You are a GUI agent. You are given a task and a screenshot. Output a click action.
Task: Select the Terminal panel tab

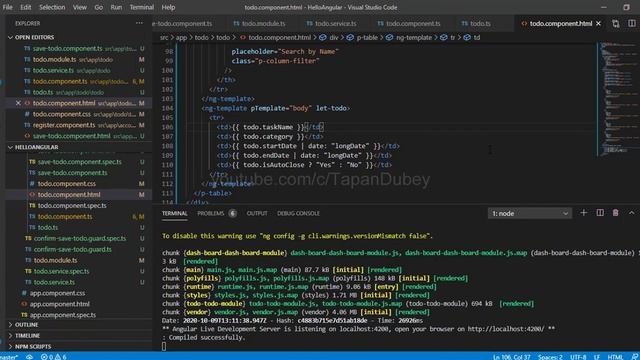tap(175, 213)
